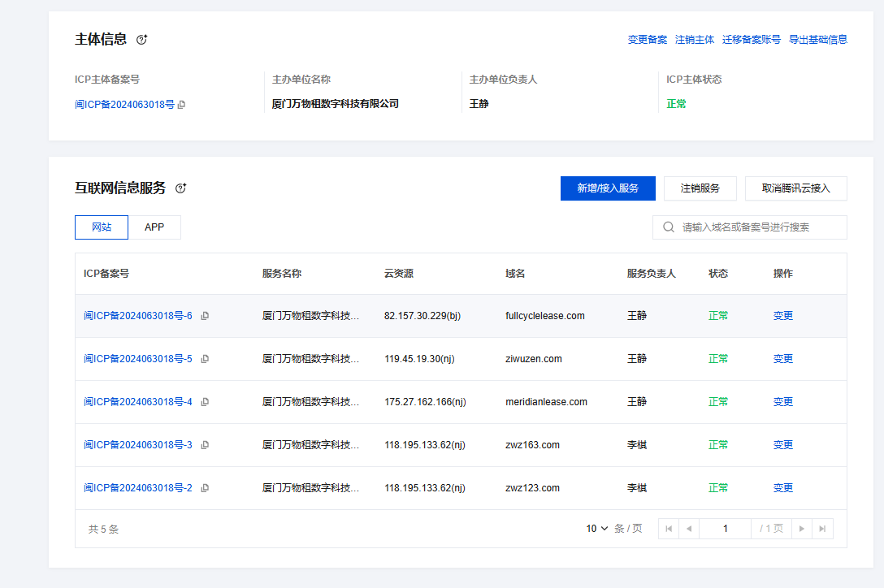Click the 服务负责人 column header
This screenshot has width=884, height=588.
[651, 274]
